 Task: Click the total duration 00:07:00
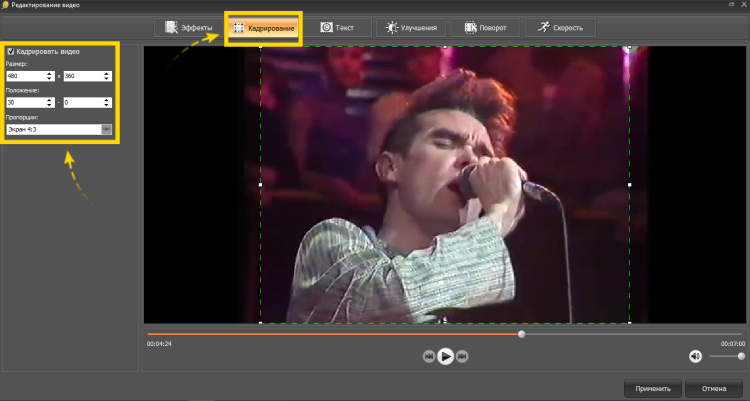(x=733, y=344)
